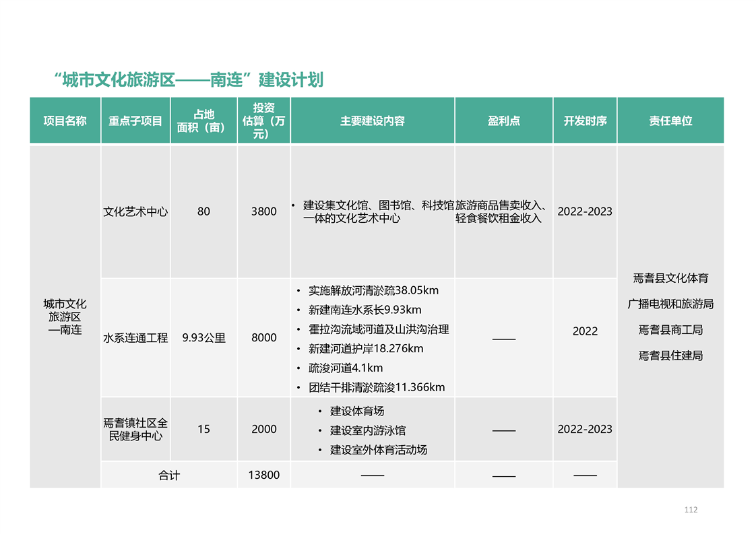The width and height of the screenshot is (756, 534).
Task: Click the bullet 新建河道护岸18.276km
Action: [x=366, y=348]
